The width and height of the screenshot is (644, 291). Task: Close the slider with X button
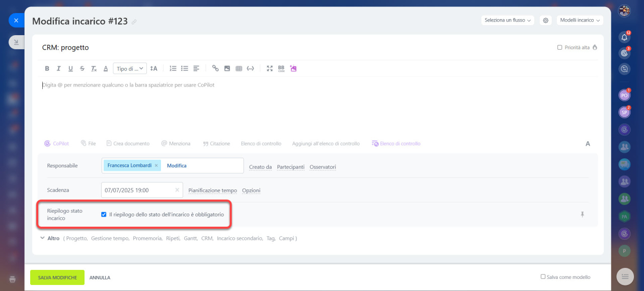[x=16, y=20]
